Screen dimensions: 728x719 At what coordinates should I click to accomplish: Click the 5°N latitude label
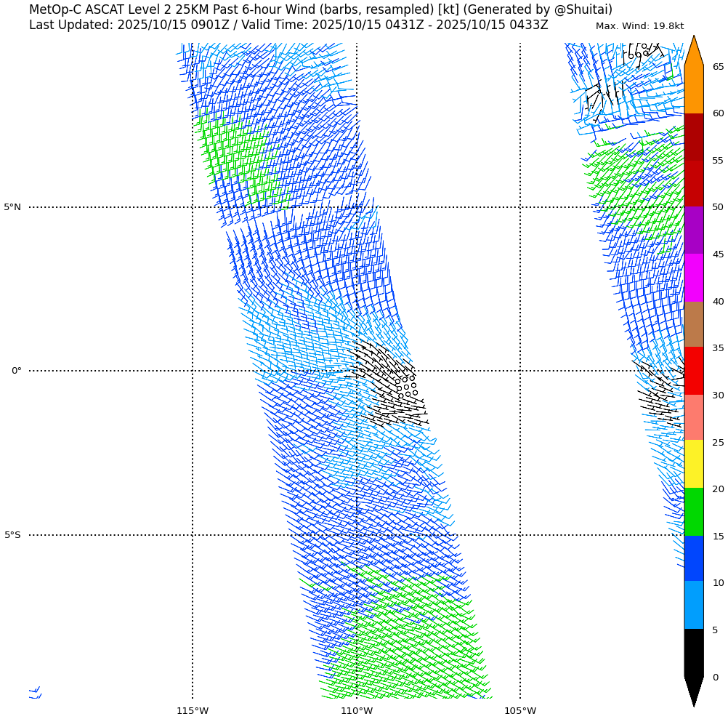click(12, 207)
